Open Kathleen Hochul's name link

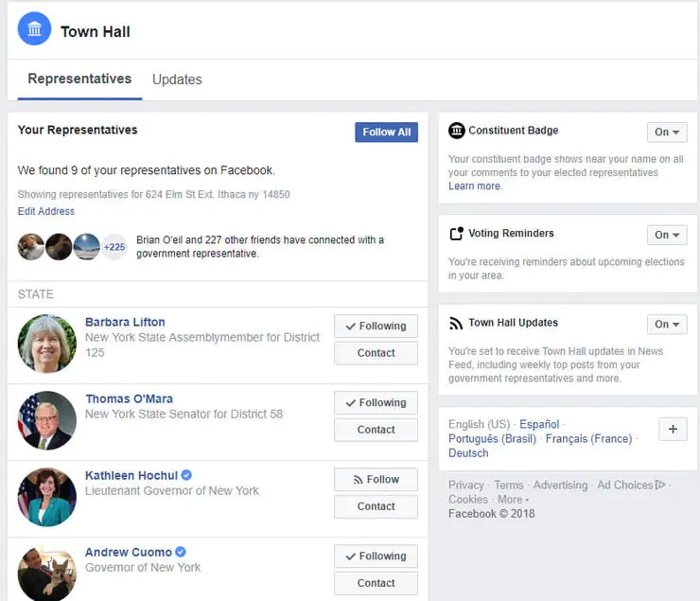click(131, 475)
